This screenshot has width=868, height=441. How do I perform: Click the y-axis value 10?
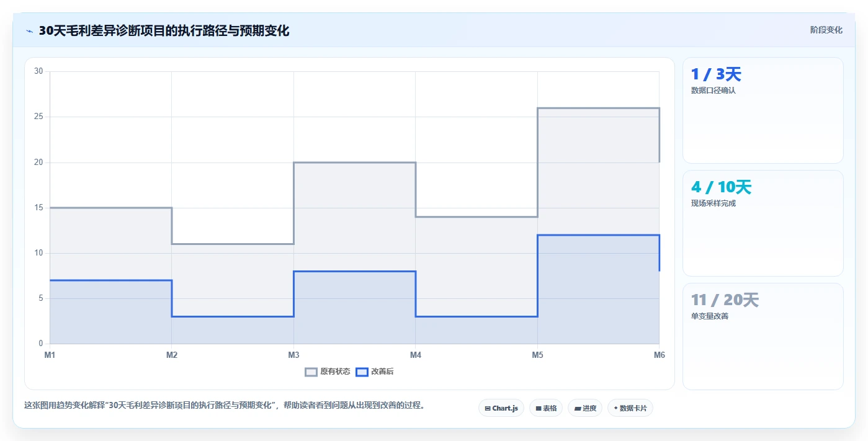coord(38,253)
